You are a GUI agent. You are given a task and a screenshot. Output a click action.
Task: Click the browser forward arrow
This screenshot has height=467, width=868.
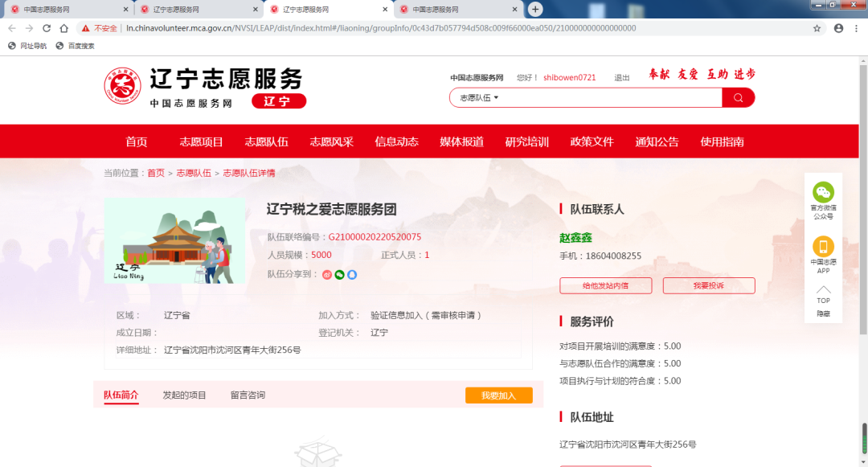point(29,28)
